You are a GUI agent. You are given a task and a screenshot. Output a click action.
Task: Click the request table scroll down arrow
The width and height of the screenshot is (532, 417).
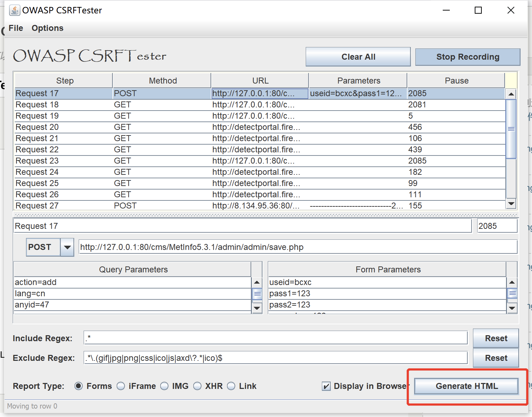pyautogui.click(x=511, y=204)
